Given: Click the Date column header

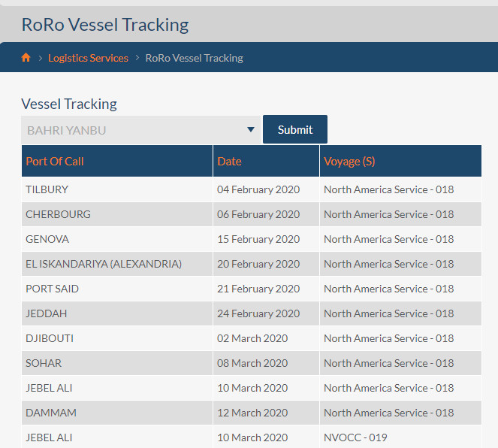Looking at the screenshot, I should point(266,161).
